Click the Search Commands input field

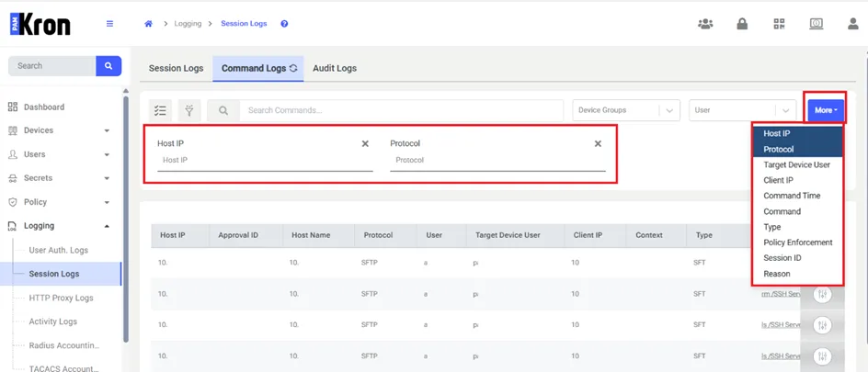[x=401, y=110]
